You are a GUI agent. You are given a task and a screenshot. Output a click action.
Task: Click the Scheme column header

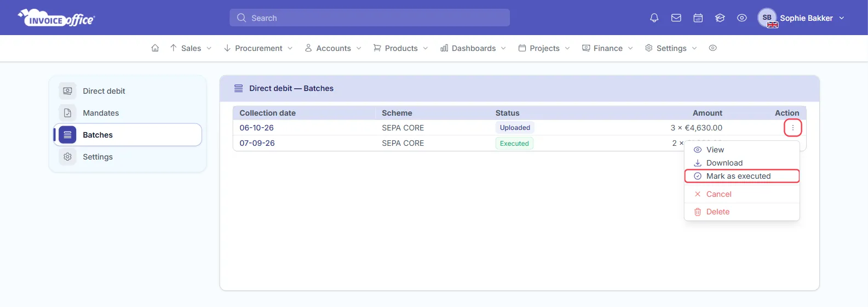tap(397, 113)
